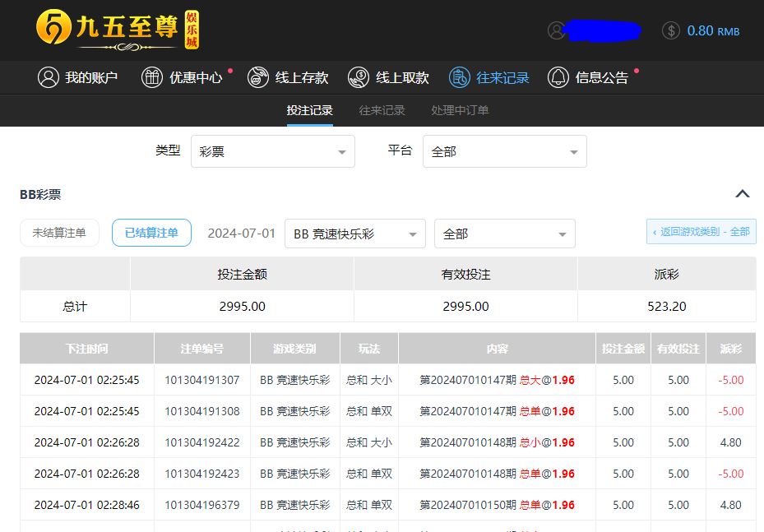Viewport: 764px width, 532px height.
Task: Click the 线上取款 withdrawal icon
Action: point(359,77)
